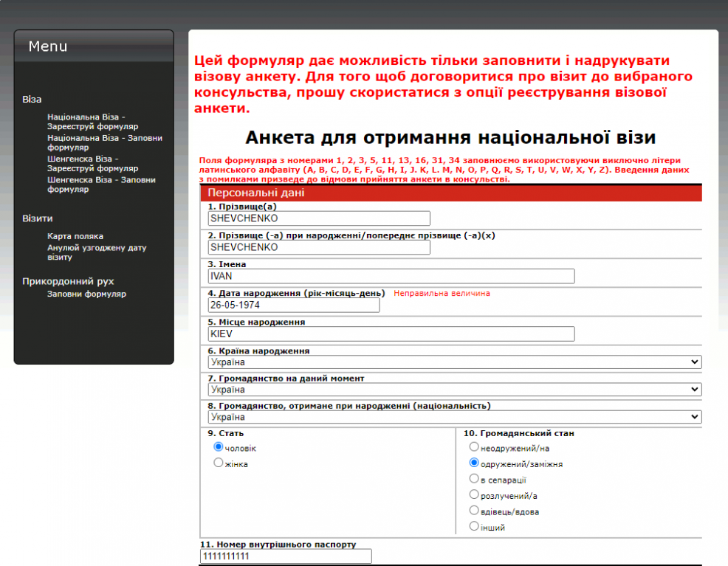This screenshot has width=728, height=566.
Task: Open Національна Віза - Заповни формуляр link
Action: (105, 142)
